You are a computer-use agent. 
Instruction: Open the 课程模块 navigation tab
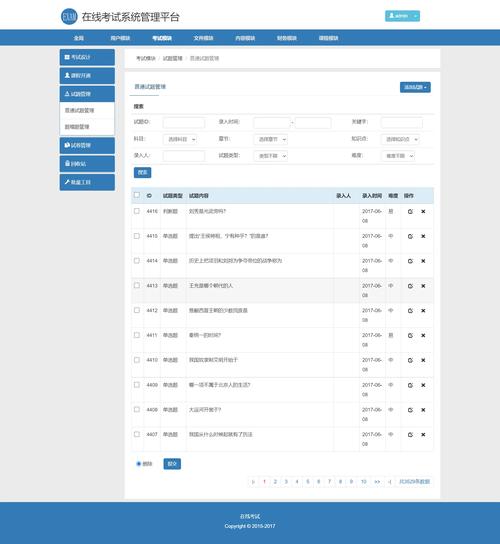click(328, 38)
